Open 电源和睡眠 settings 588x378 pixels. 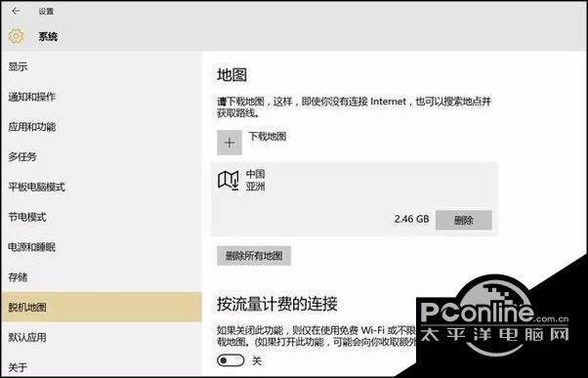[102, 247]
